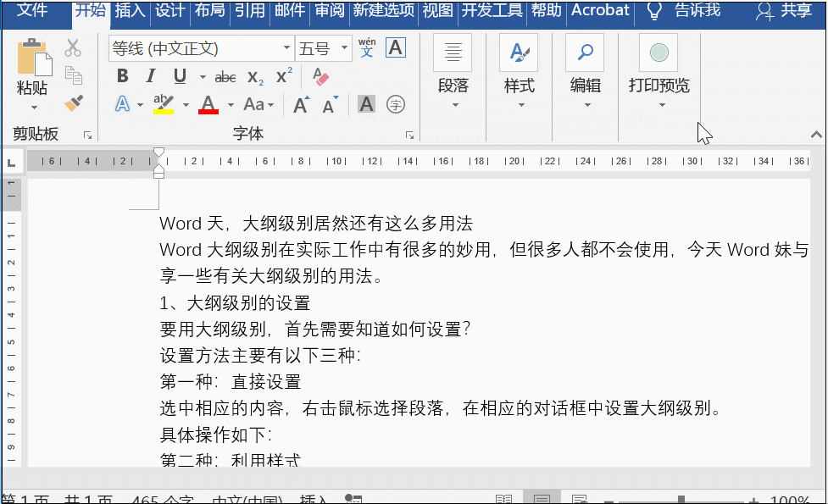Toggle superscript formatting
Viewport: 828px width, 504px height.
(284, 76)
